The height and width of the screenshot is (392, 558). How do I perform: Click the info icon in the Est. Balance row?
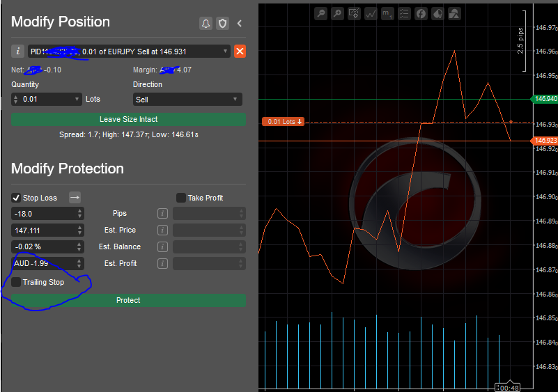coord(162,246)
